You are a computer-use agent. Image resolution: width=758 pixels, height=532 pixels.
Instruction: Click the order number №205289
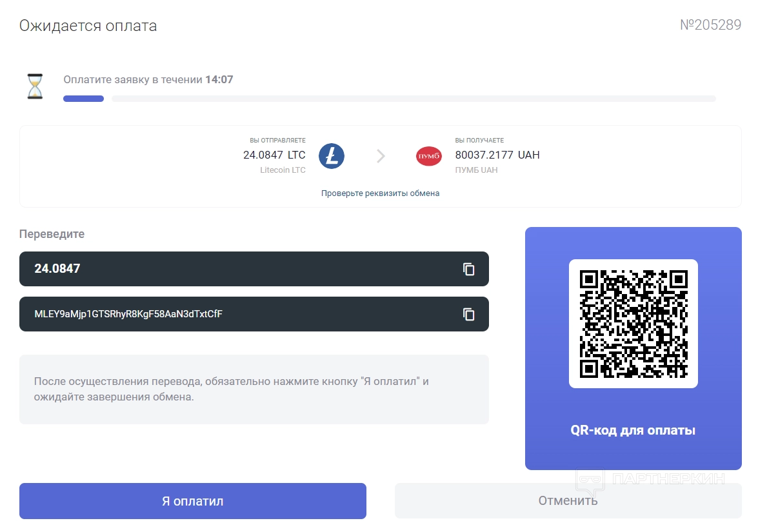(711, 25)
